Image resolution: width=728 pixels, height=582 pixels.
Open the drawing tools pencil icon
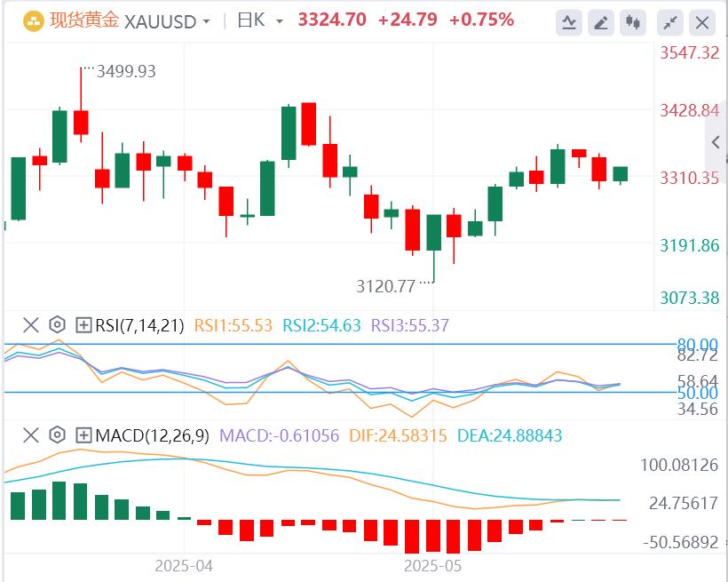pyautogui.click(x=601, y=23)
